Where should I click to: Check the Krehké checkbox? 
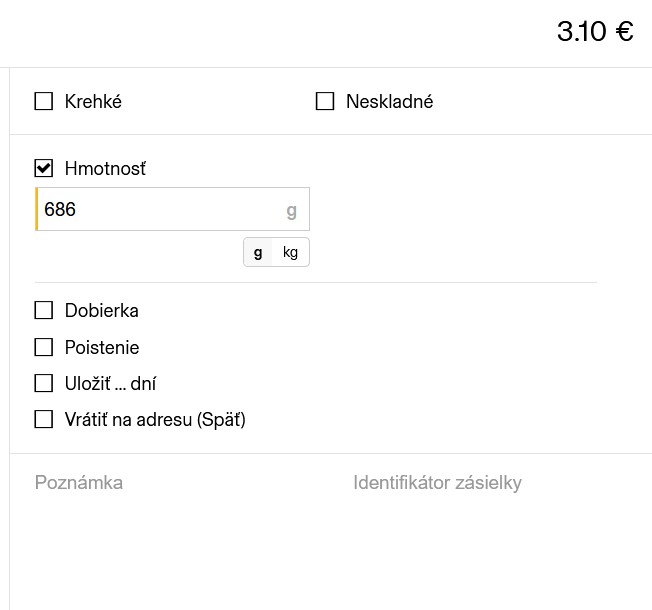click(x=44, y=101)
